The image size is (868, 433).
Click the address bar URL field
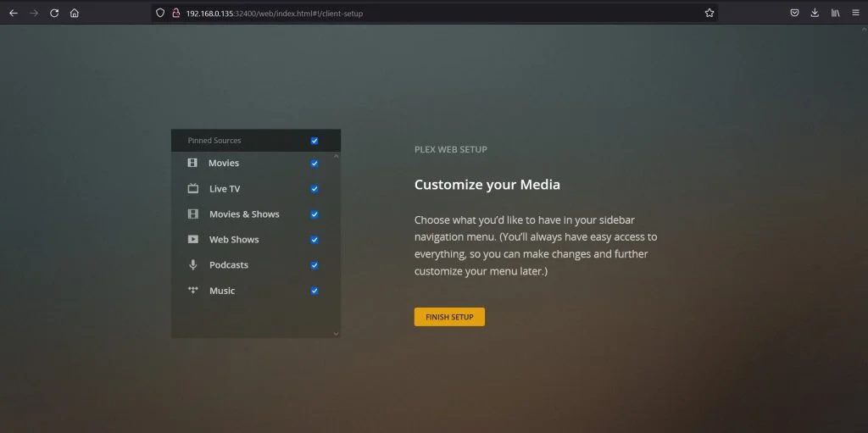tap(435, 13)
